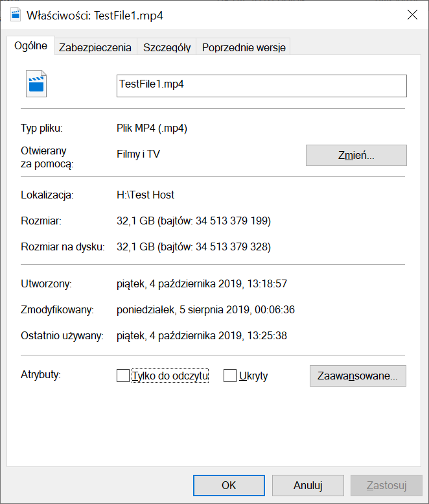The height and width of the screenshot is (504, 429).
Task: Click the H:\Test Host location text
Action: click(x=145, y=195)
